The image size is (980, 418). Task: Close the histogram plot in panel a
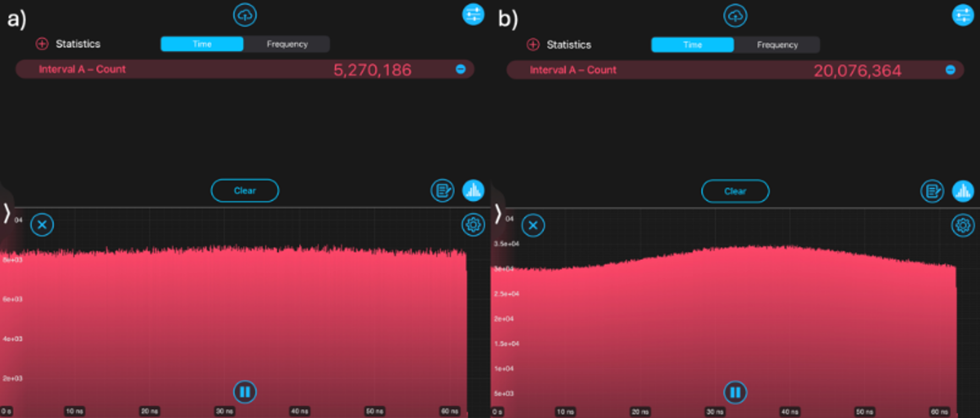[42, 225]
